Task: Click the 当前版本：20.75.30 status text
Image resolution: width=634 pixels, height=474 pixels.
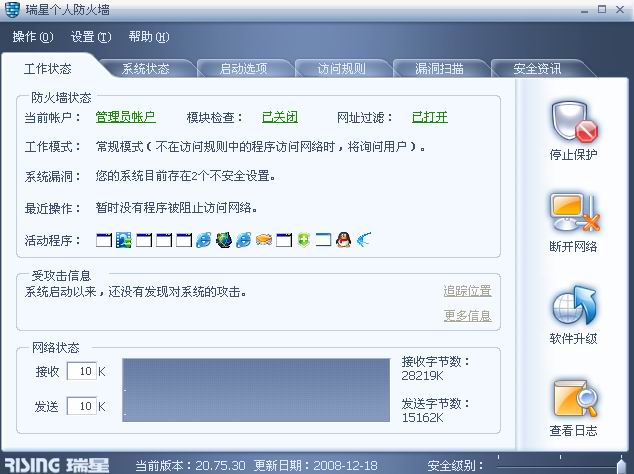Action: coord(190,466)
